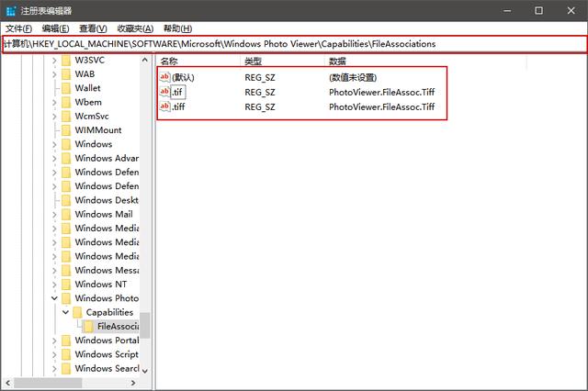Expand the WcmSvc key
588x391 pixels.
pyautogui.click(x=54, y=116)
